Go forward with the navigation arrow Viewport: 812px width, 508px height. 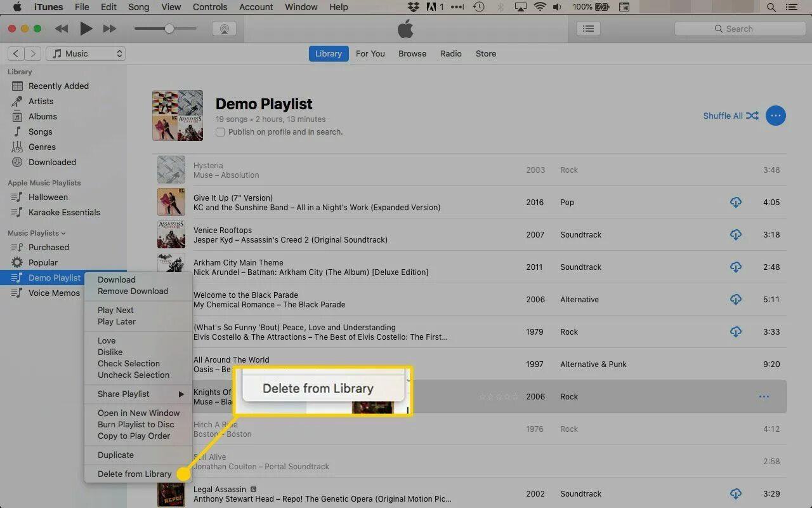coord(33,54)
